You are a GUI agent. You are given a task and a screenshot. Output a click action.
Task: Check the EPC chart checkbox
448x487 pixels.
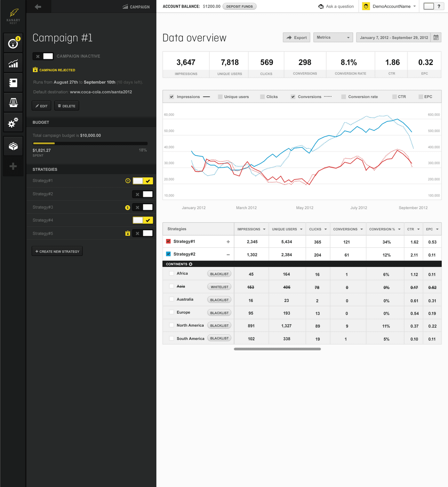(x=421, y=97)
